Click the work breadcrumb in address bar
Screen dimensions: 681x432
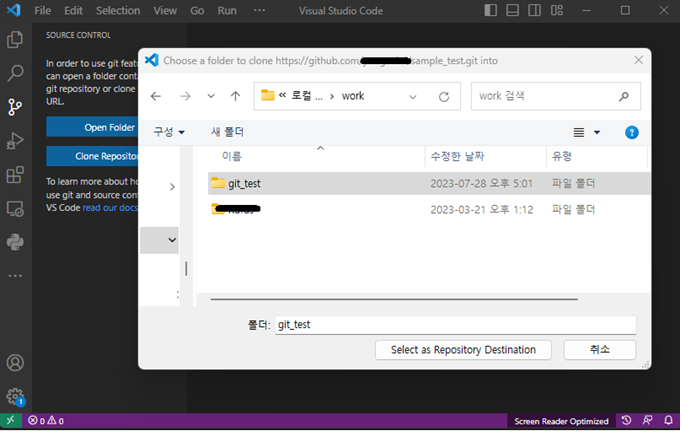(x=353, y=96)
